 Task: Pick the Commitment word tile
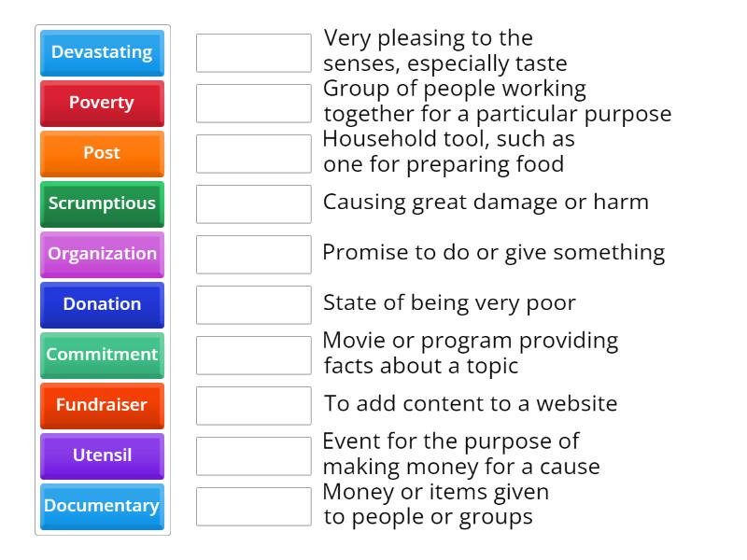tap(102, 356)
